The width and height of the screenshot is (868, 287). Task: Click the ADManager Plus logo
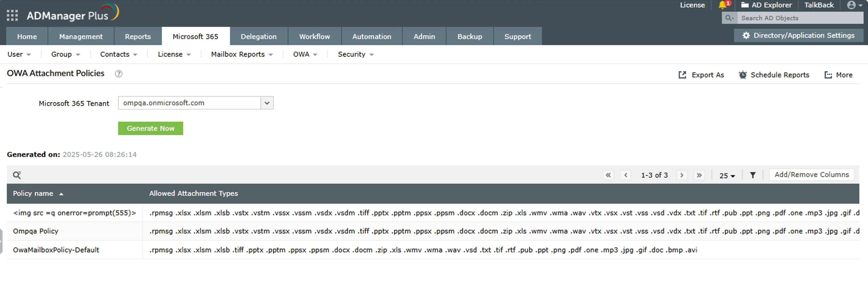73,13
